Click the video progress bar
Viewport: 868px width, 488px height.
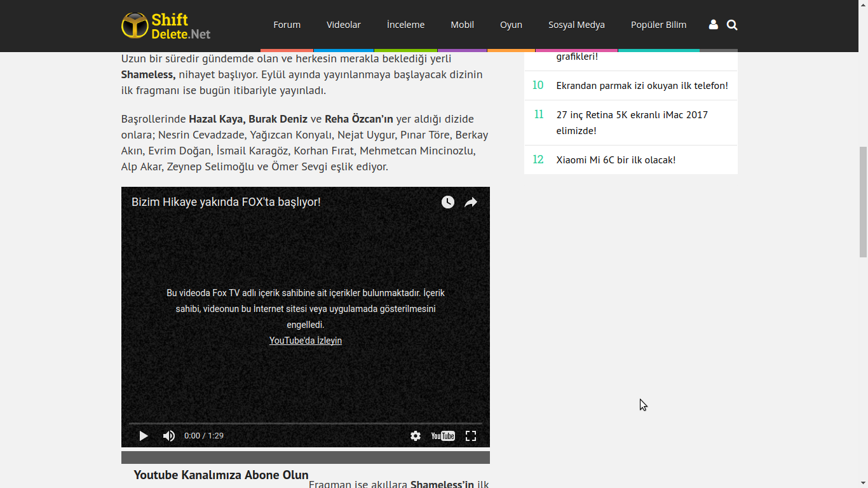[306, 423]
